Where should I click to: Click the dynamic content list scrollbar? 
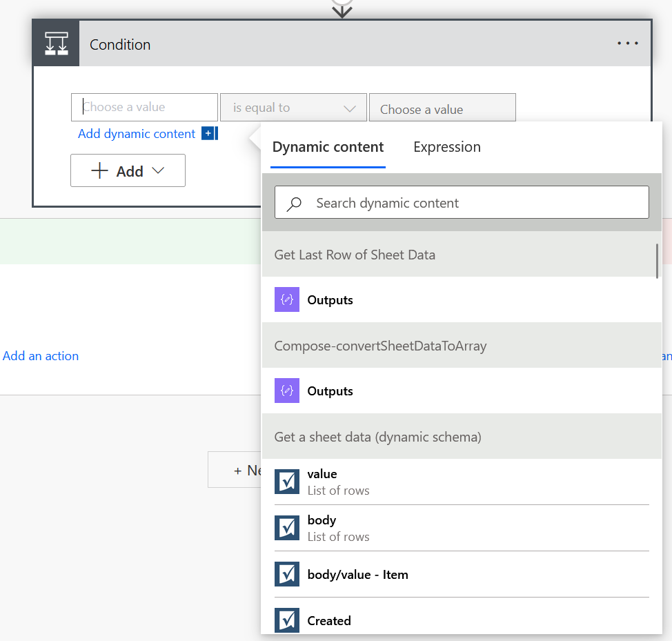[x=657, y=261]
